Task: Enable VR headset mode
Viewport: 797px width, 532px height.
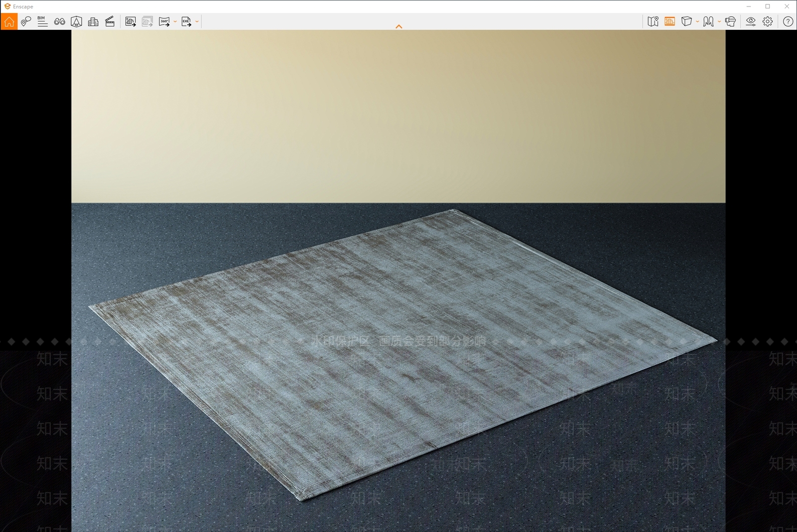Action: tap(731, 21)
